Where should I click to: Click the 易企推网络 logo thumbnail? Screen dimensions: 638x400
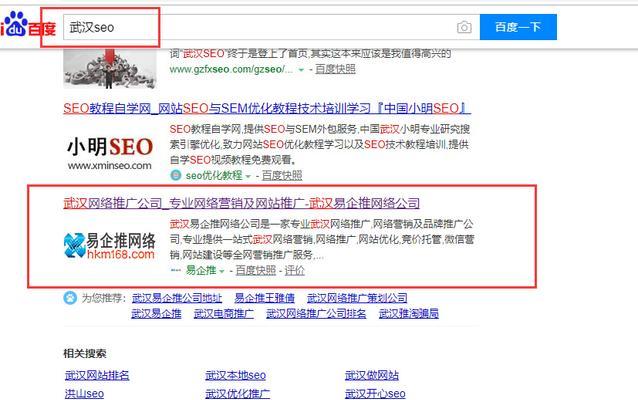point(109,244)
